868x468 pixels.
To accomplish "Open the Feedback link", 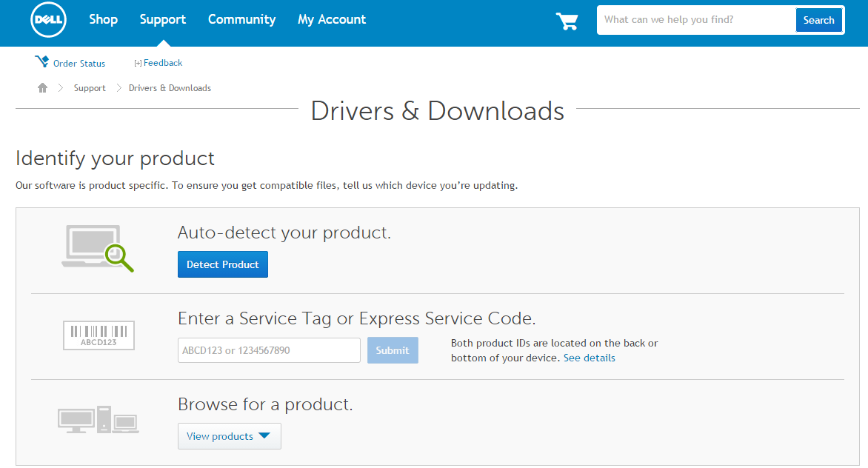I will pos(163,62).
